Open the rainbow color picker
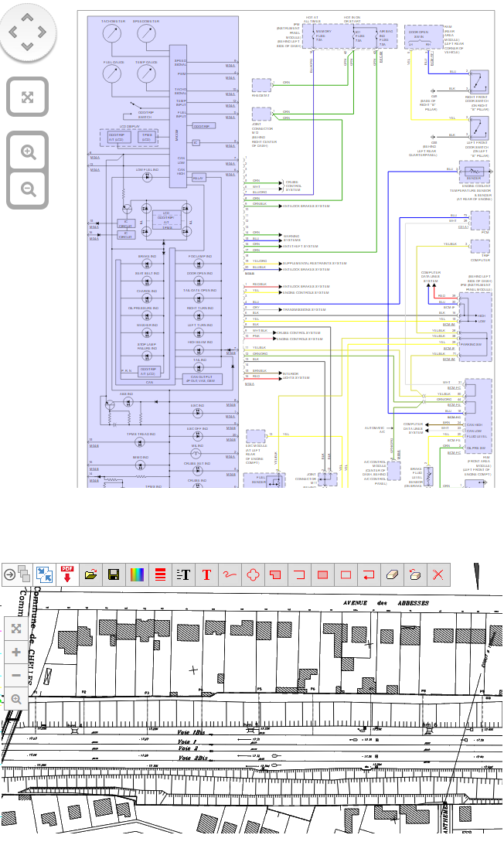Screen dimensions: 504x852 coord(137,574)
